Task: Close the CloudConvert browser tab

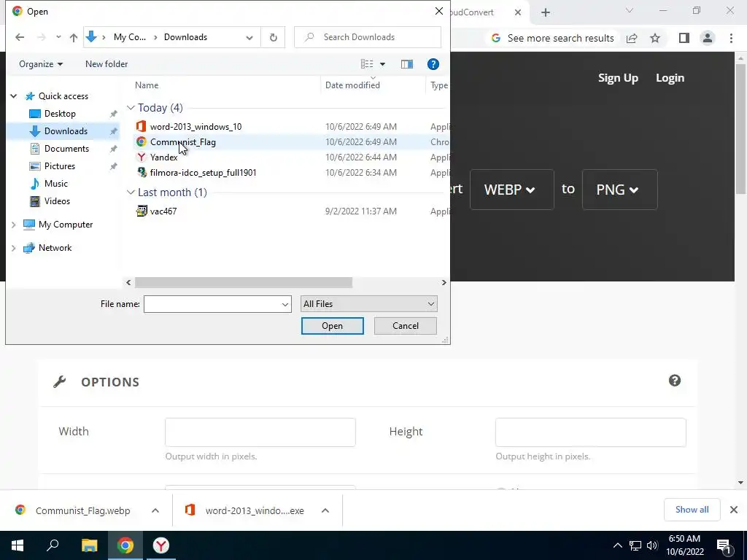Action: [x=518, y=12]
